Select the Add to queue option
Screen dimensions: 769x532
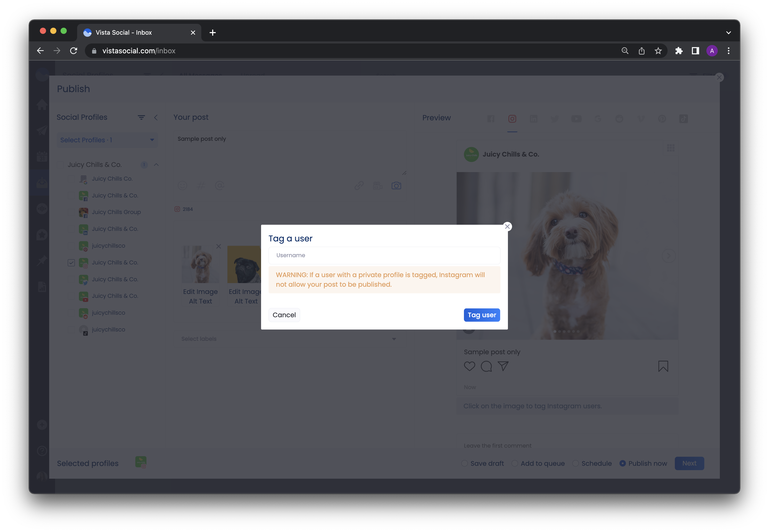(x=515, y=463)
